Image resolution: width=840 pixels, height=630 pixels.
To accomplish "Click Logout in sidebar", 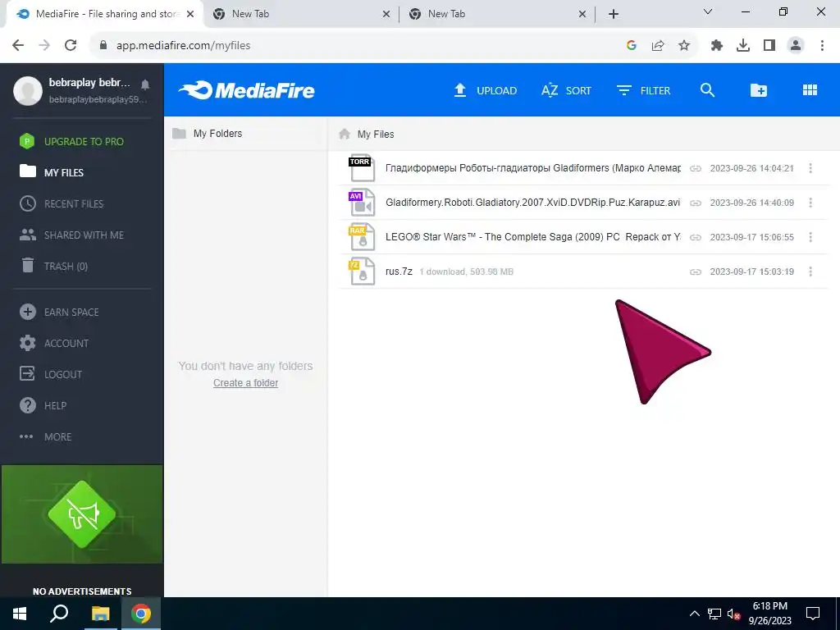I will click(51, 374).
